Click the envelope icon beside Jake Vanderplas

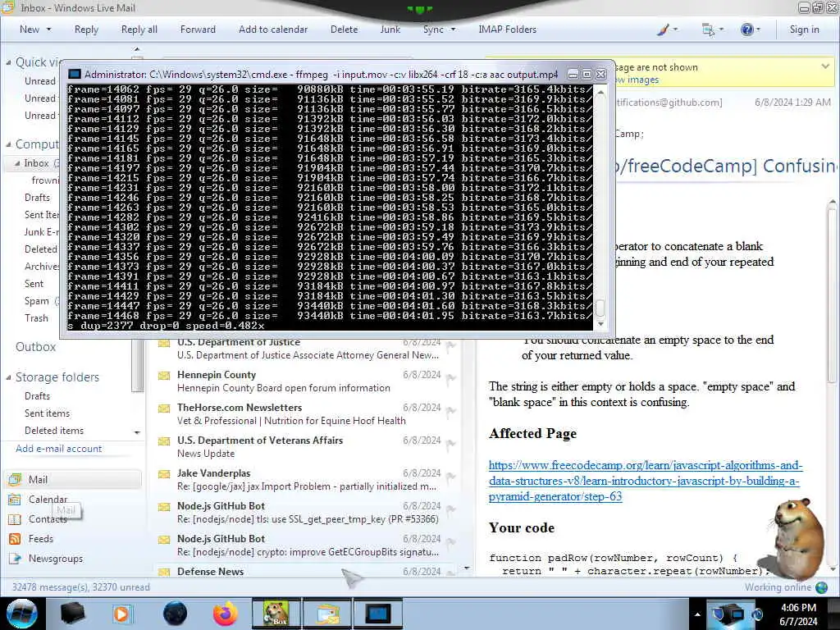tap(164, 474)
